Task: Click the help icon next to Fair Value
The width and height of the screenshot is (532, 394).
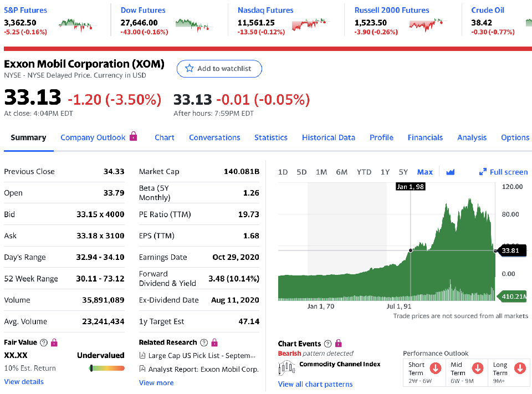Action: (x=43, y=342)
